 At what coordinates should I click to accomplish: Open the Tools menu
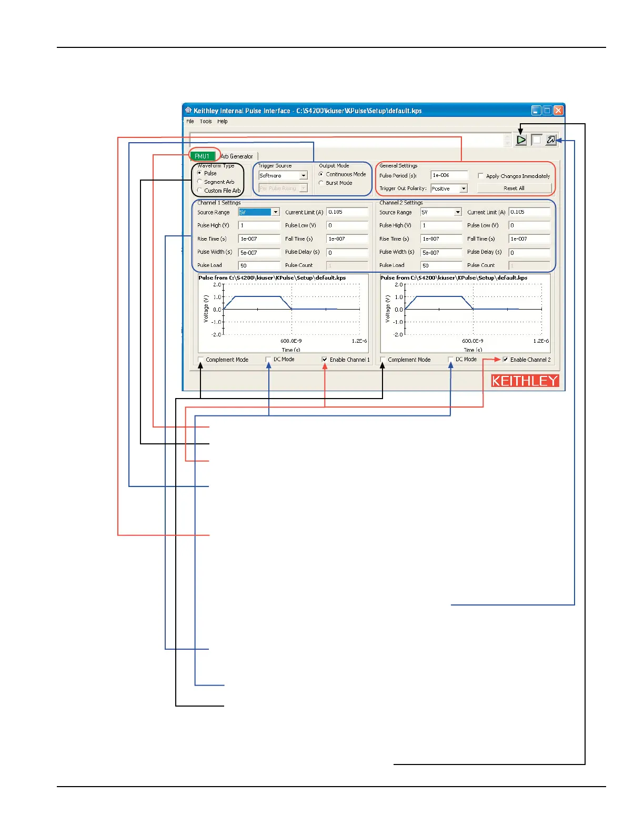click(x=206, y=121)
